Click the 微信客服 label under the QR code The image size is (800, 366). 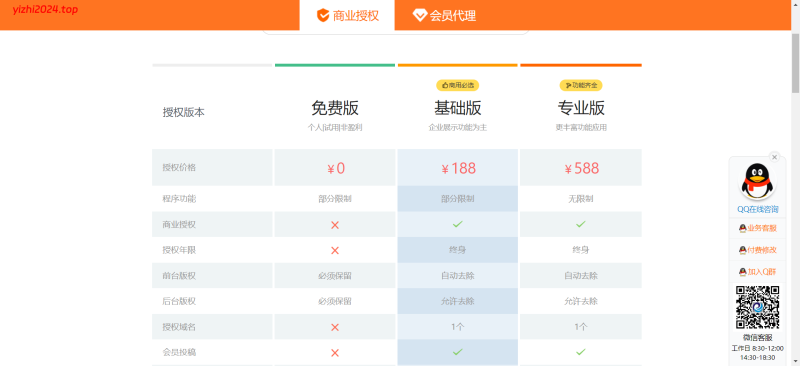click(757, 337)
